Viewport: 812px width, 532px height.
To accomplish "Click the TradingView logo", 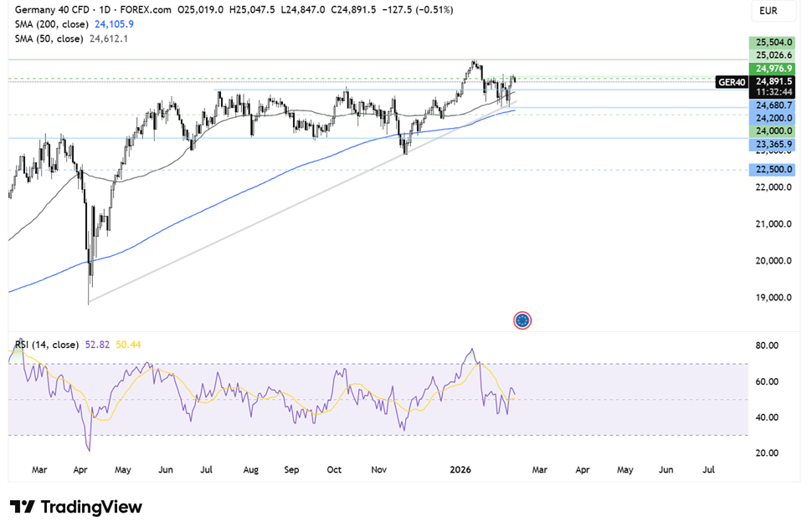I will pos(75,507).
